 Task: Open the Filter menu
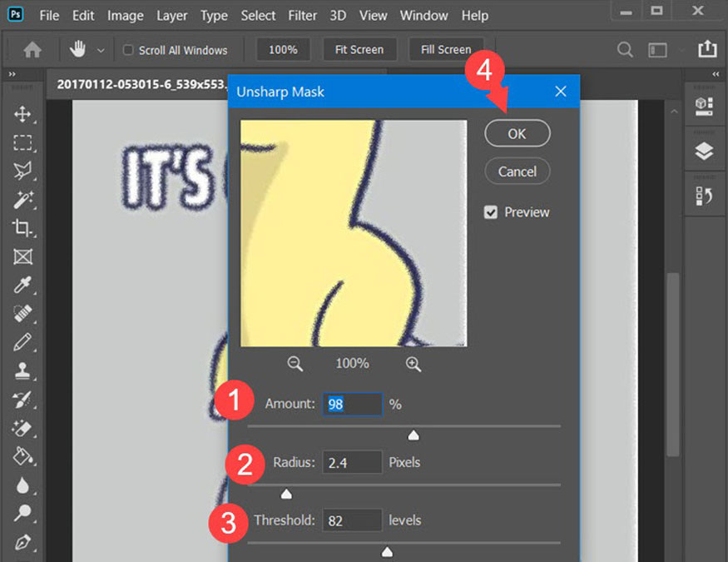click(x=303, y=15)
